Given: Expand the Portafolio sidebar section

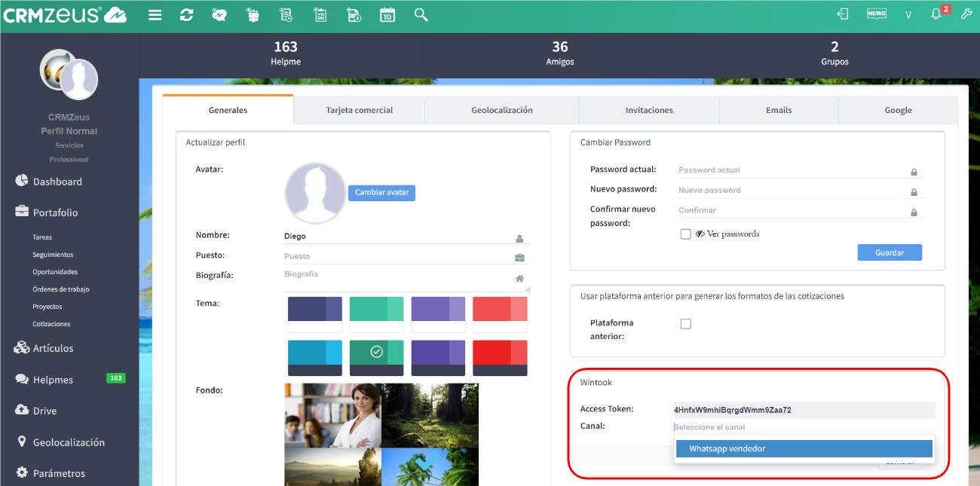Looking at the screenshot, I should (x=55, y=212).
